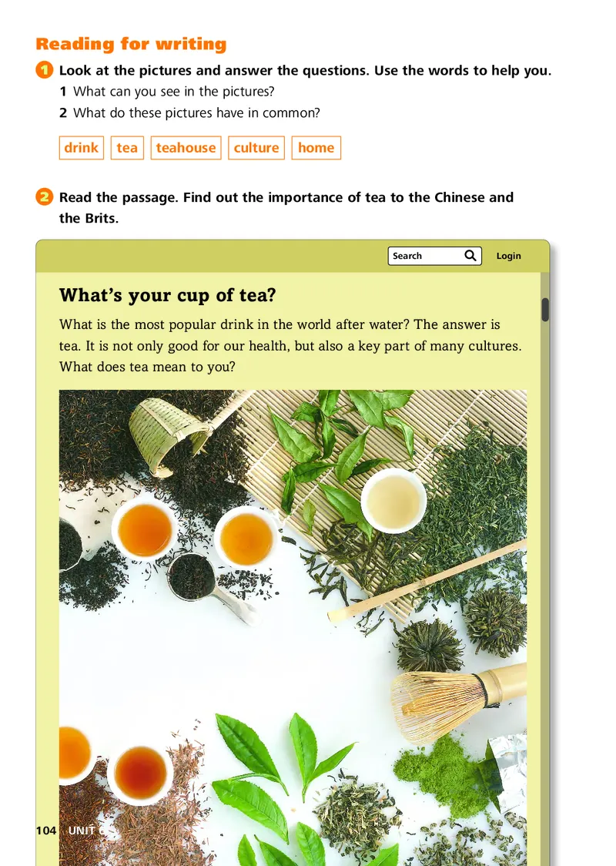
Task: Click the orange number 2 circle icon
Action: (45, 196)
